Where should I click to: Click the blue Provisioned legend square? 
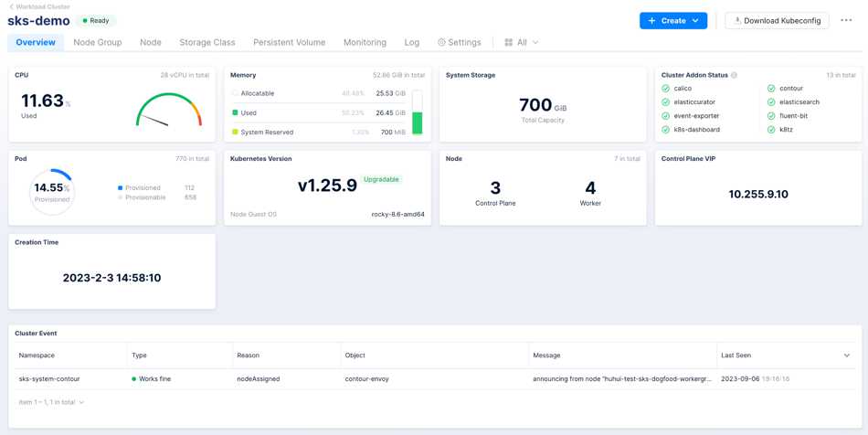pyautogui.click(x=120, y=188)
